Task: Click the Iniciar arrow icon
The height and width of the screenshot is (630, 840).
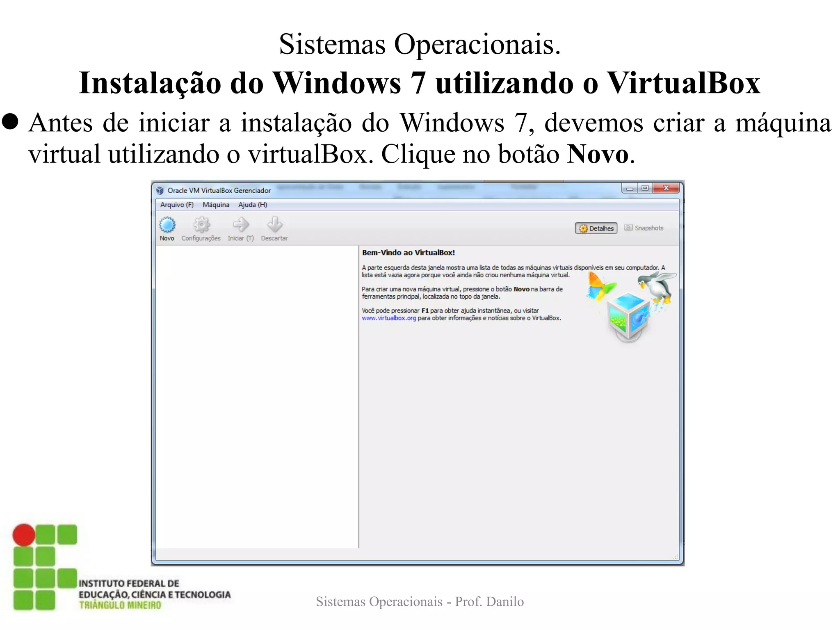Action: point(241,225)
